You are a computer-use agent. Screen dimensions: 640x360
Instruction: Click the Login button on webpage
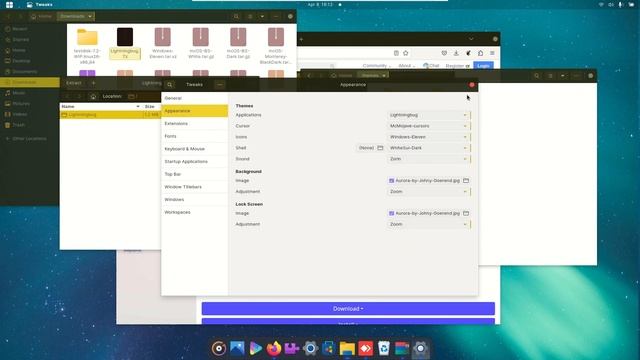point(483,66)
